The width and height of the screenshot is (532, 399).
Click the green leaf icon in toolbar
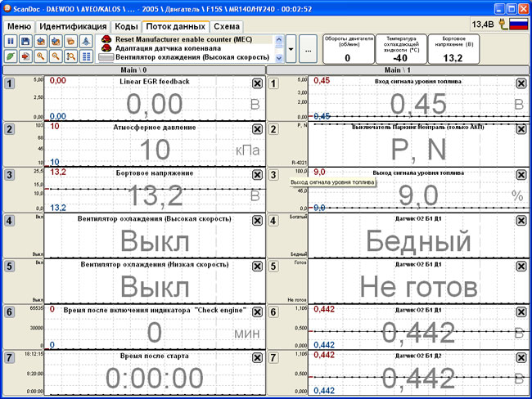11,56
